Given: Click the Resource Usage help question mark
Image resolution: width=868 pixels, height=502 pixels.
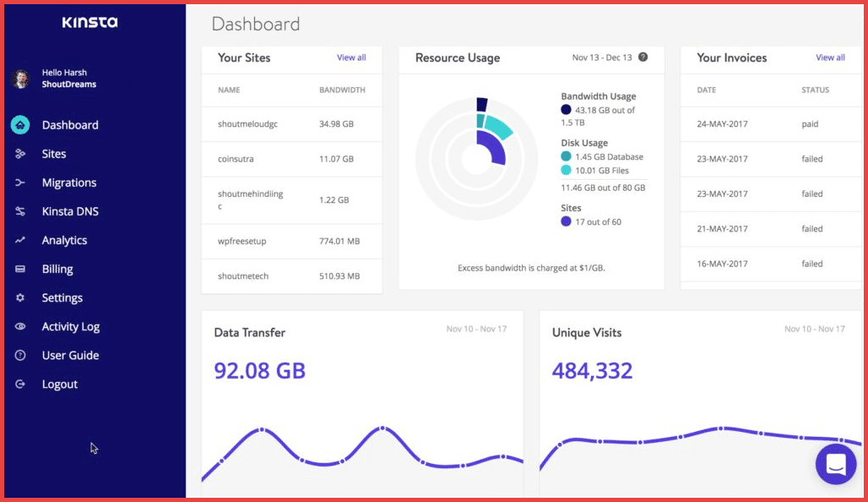Looking at the screenshot, I should [643, 57].
